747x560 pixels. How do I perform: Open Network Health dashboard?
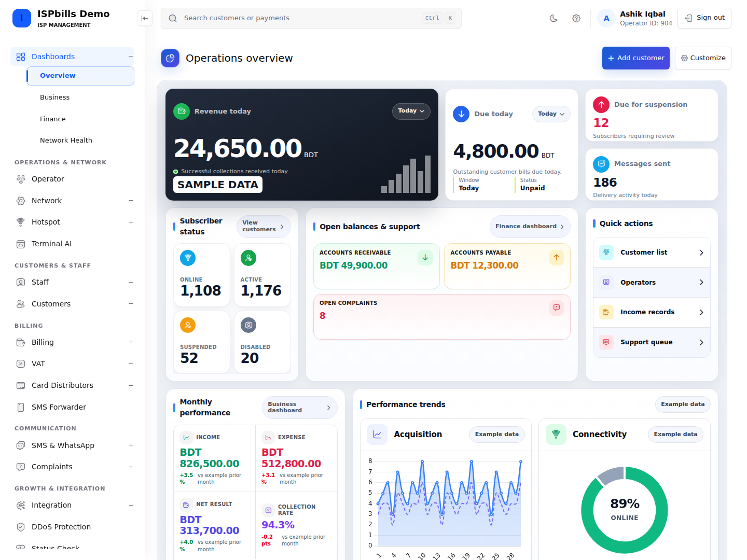point(80,141)
